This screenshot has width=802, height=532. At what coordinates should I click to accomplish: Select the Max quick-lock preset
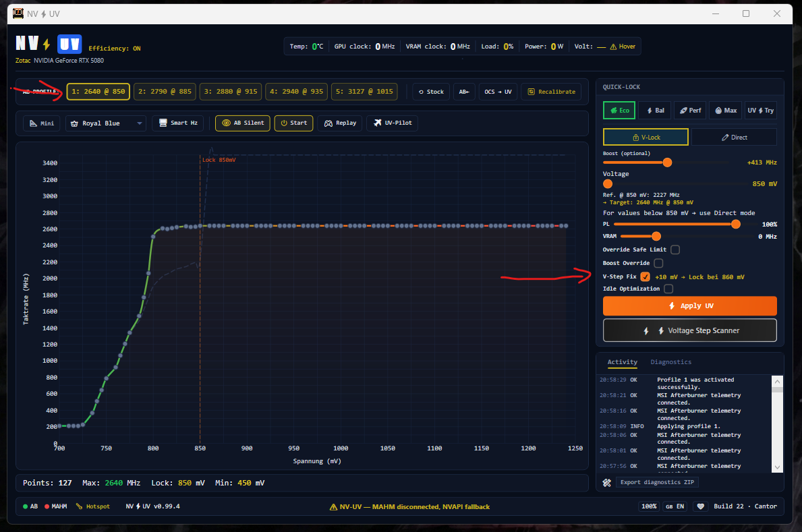click(x=725, y=111)
